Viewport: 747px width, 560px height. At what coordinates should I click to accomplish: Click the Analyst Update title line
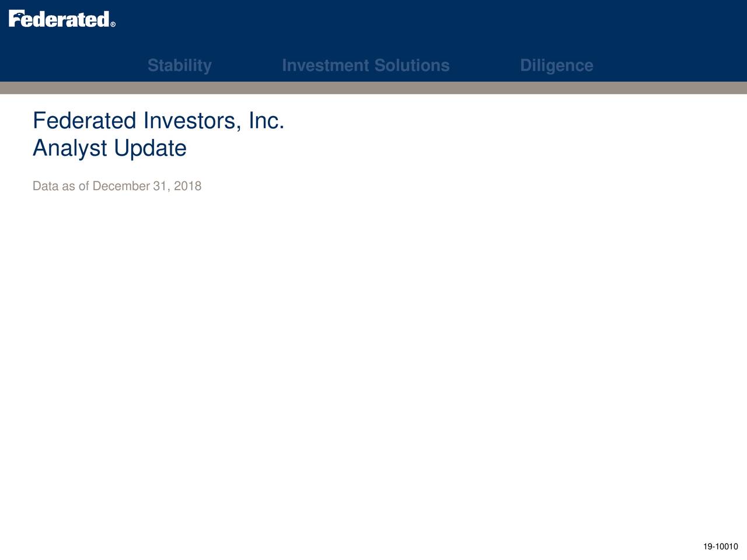pos(110,148)
